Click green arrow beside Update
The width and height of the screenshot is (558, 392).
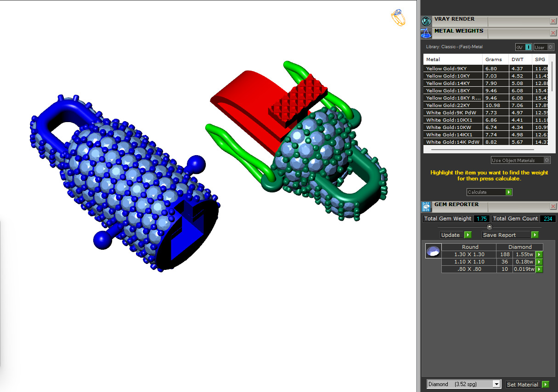(x=468, y=235)
